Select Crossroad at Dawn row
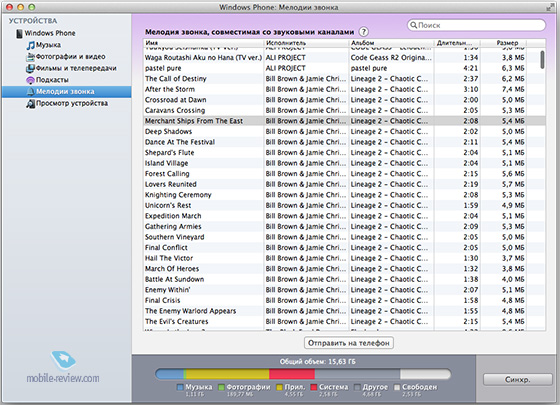This screenshot has width=560, height=405. pyautogui.click(x=344, y=100)
